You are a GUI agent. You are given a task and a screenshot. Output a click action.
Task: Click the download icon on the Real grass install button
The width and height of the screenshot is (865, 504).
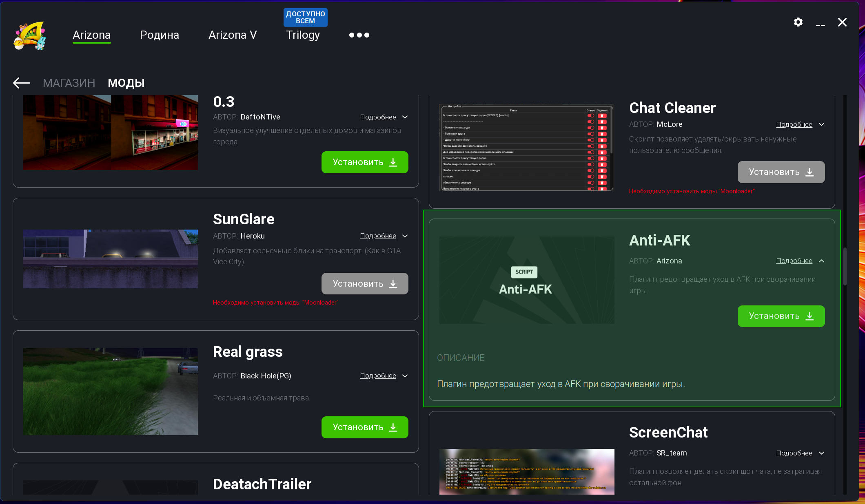click(x=393, y=427)
